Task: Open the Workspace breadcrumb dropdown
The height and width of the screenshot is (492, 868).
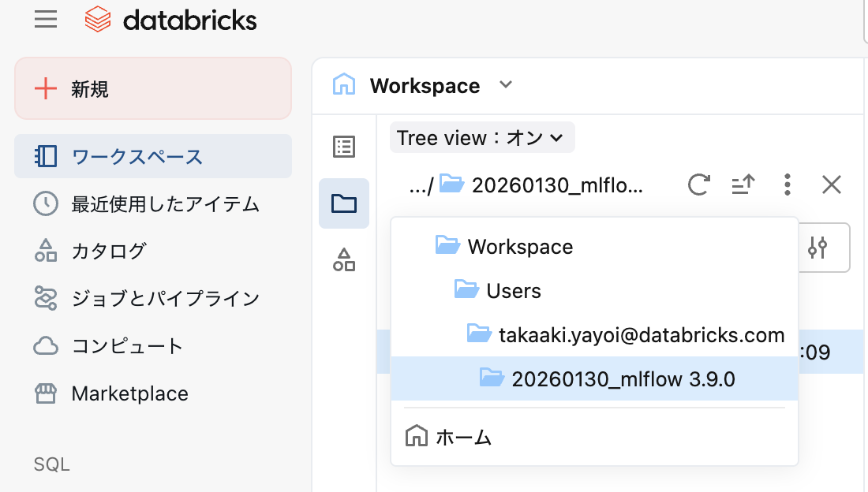Action: point(506,84)
